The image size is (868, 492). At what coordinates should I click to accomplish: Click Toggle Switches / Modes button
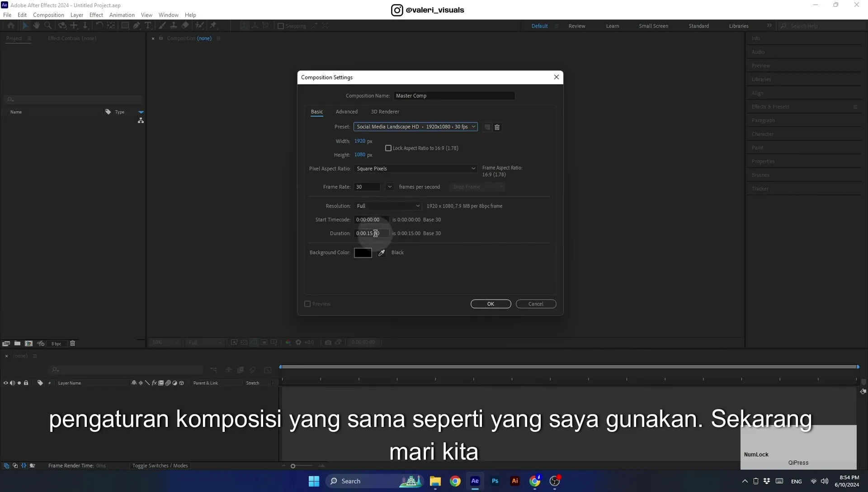(160, 466)
